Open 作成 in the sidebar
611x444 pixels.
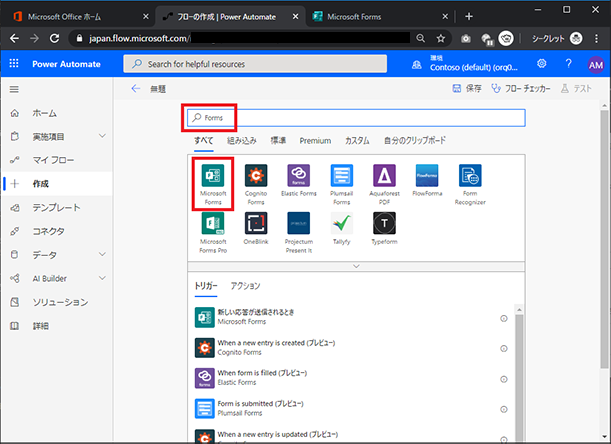[57, 184]
